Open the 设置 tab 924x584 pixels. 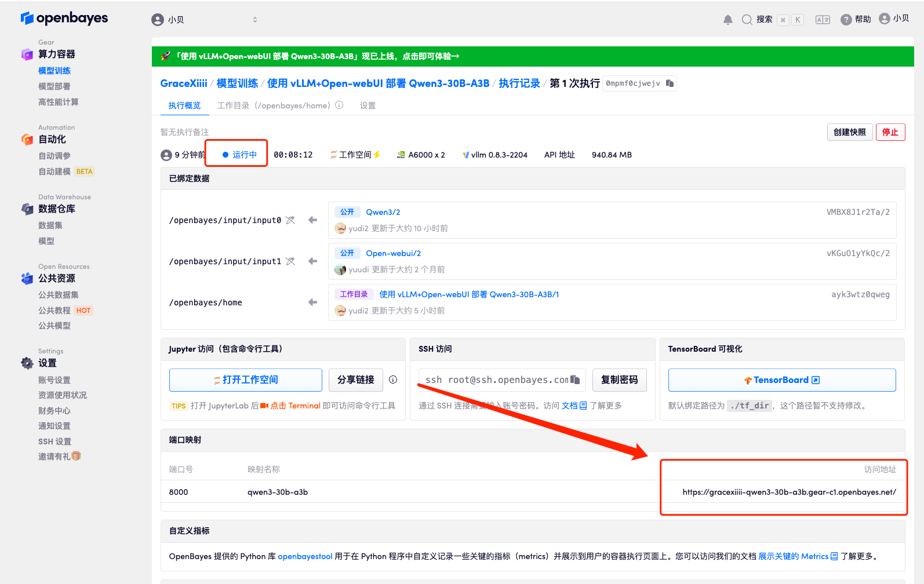point(368,105)
